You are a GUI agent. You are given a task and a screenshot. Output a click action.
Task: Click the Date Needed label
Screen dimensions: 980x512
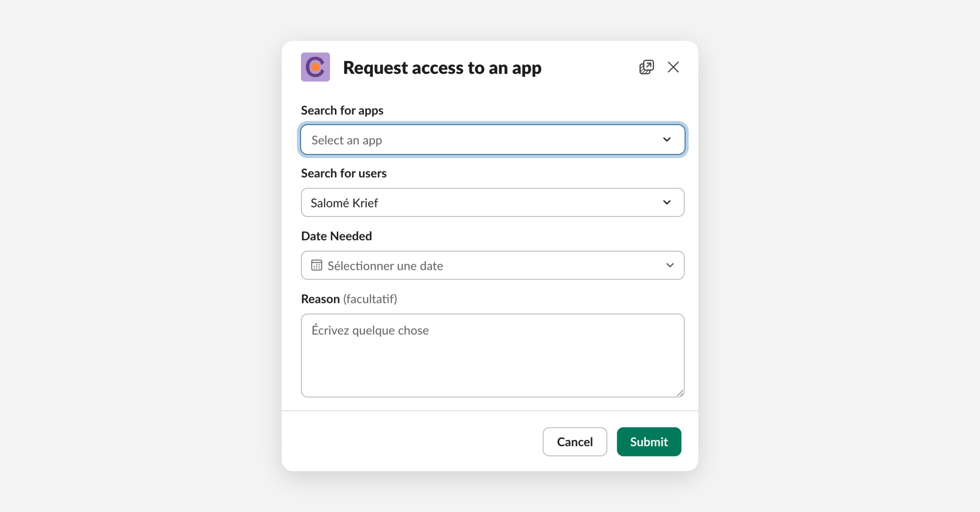pyautogui.click(x=336, y=236)
